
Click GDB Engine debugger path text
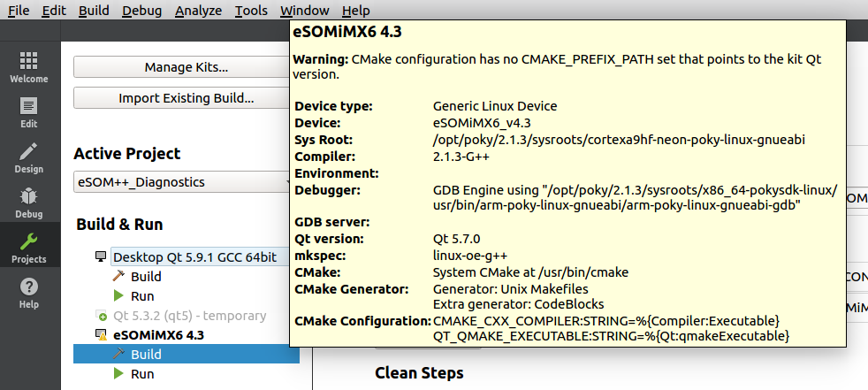click(635, 198)
